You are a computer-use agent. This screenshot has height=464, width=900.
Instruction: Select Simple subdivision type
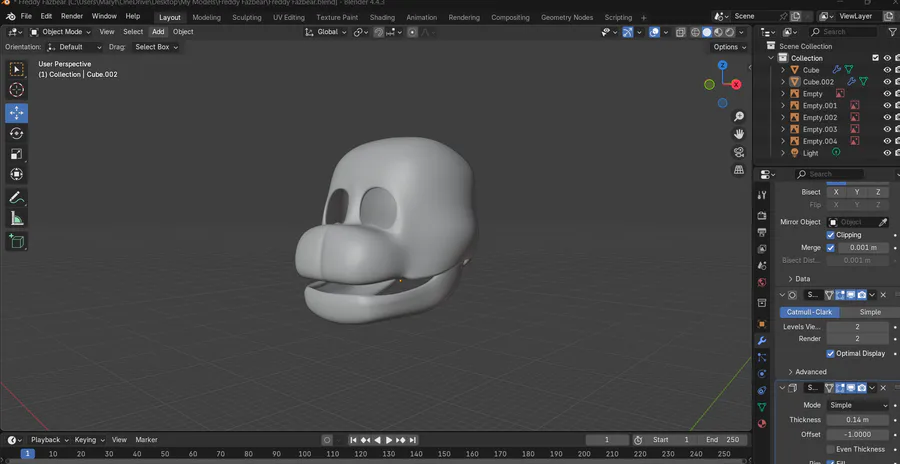(x=870, y=312)
